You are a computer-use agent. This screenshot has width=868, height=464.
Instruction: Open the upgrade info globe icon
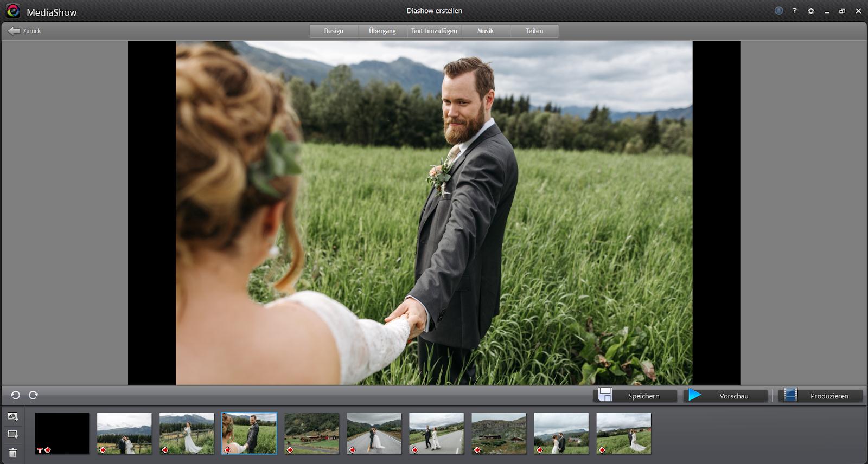(778, 11)
